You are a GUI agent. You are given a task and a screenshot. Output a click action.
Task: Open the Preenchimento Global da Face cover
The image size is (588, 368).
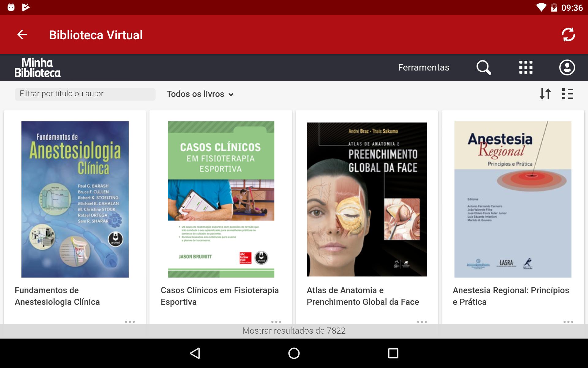tap(367, 199)
